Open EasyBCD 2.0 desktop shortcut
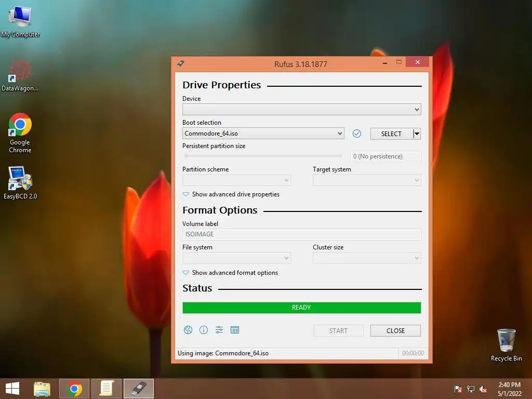Image resolution: width=532 pixels, height=399 pixels. tap(20, 182)
